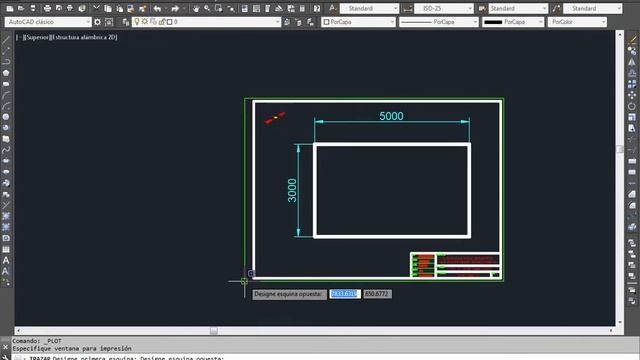The width and height of the screenshot is (640, 360).
Task: Select the Table tool
Action: [6, 249]
